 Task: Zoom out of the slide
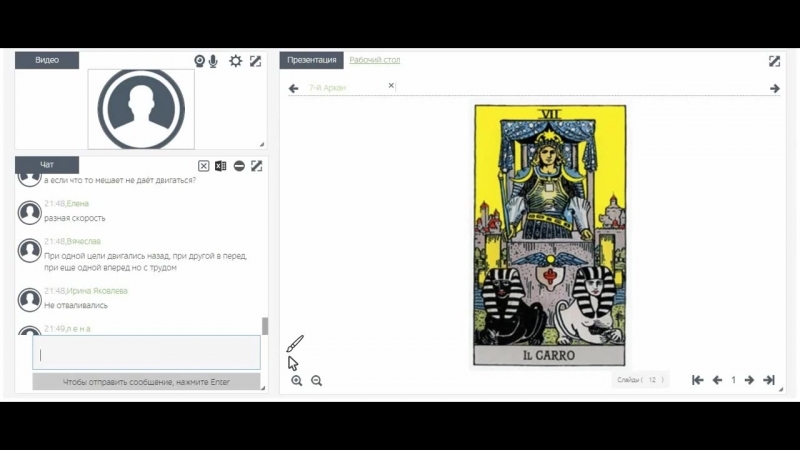click(x=316, y=381)
